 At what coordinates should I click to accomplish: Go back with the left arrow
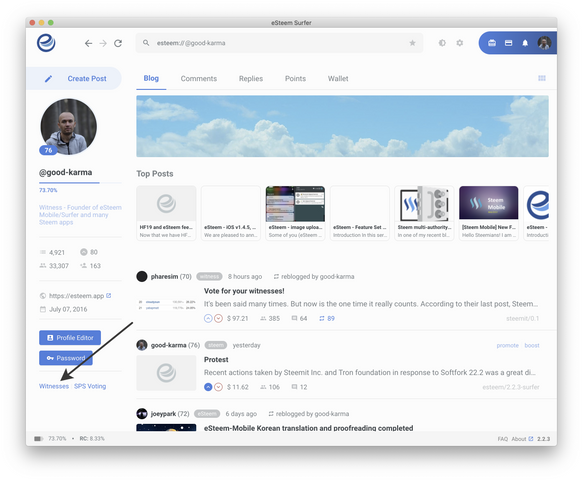point(88,44)
